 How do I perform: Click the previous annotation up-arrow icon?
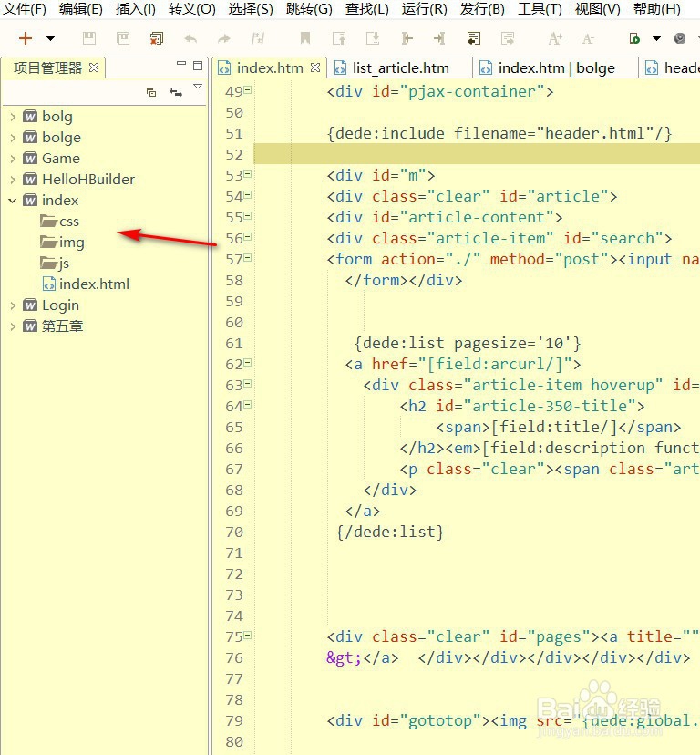coord(339,38)
